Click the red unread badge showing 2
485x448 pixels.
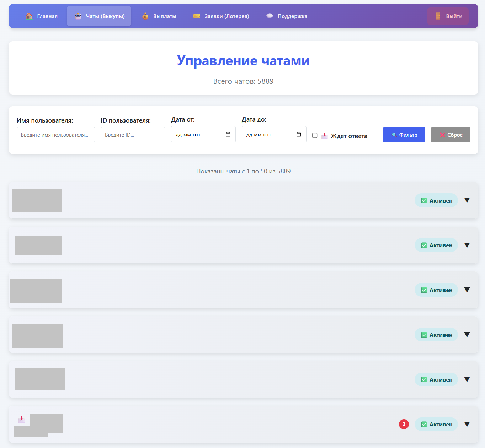pyautogui.click(x=404, y=424)
